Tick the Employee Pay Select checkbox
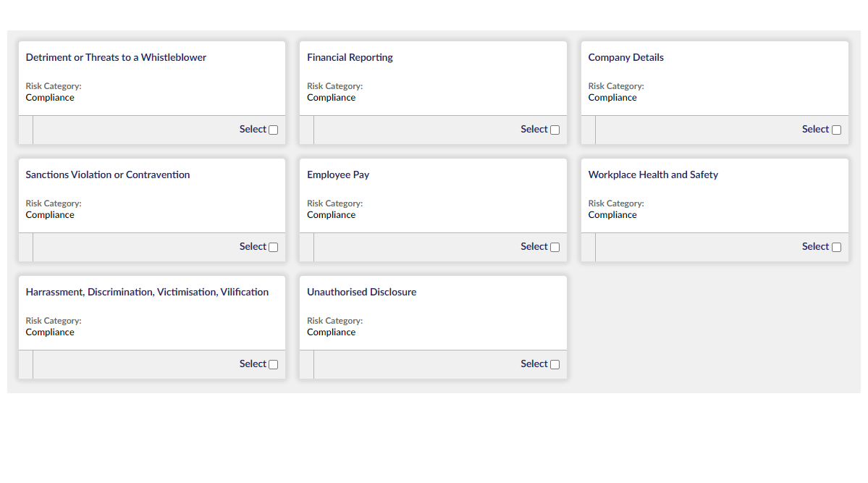 [555, 248]
